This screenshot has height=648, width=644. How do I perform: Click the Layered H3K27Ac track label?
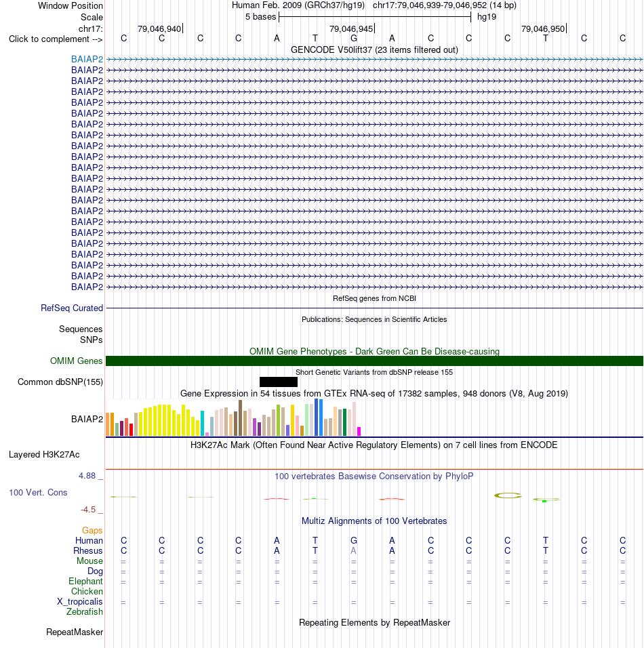pyautogui.click(x=44, y=455)
